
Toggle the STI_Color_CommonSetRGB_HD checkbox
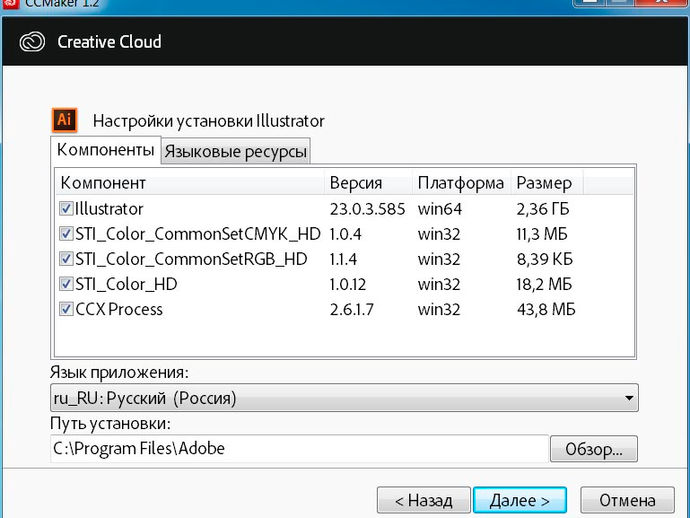point(66,259)
